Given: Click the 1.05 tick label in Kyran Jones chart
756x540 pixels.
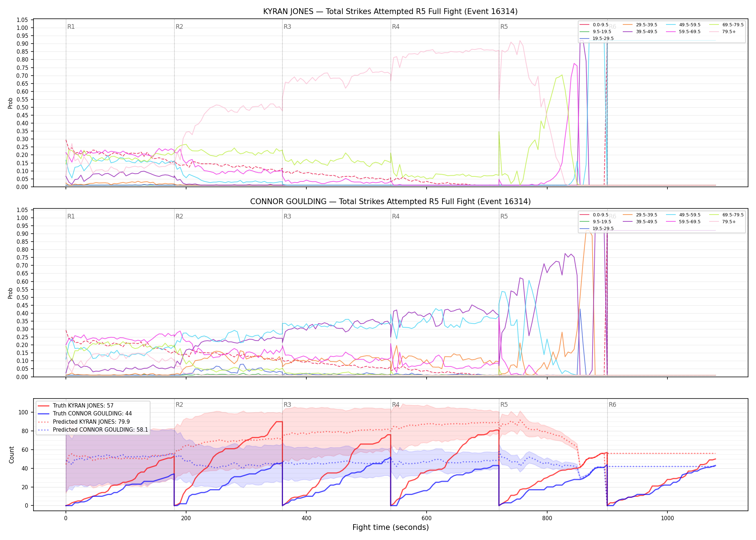Looking at the screenshot, I should click(x=22, y=20).
